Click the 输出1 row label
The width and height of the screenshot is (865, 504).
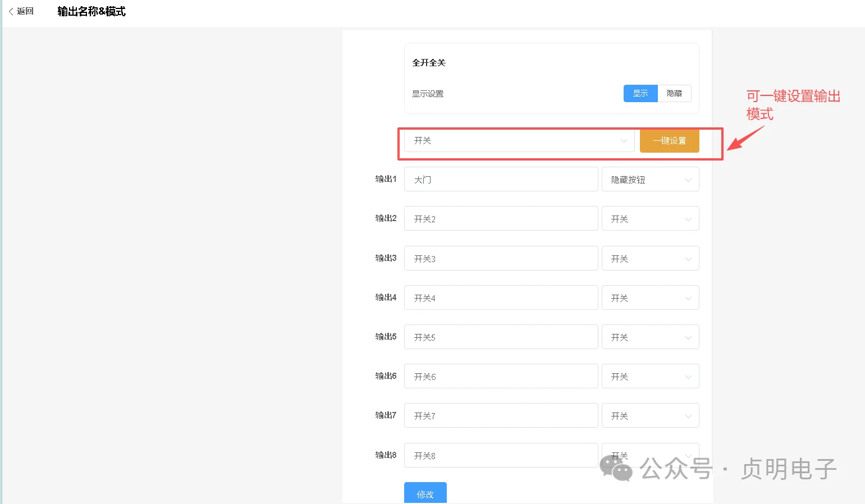[x=386, y=179]
